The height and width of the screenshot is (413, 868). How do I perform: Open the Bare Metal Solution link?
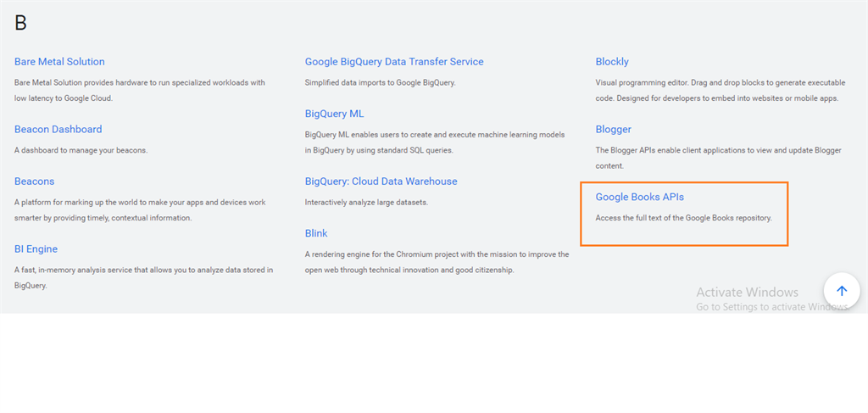59,62
